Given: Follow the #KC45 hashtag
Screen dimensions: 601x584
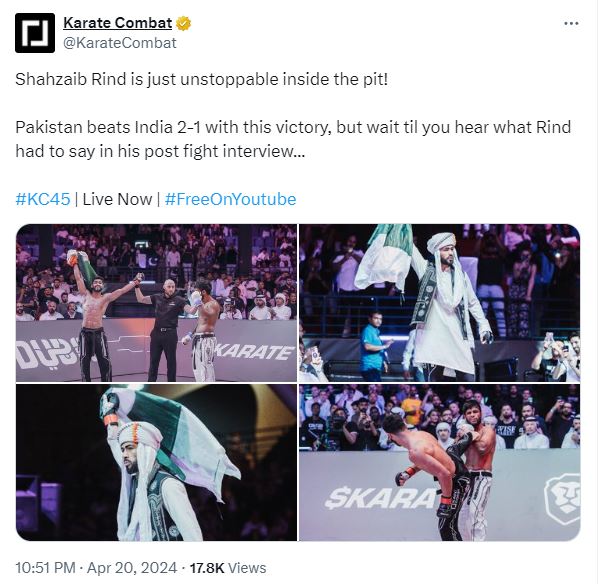Looking at the screenshot, I should point(43,199).
